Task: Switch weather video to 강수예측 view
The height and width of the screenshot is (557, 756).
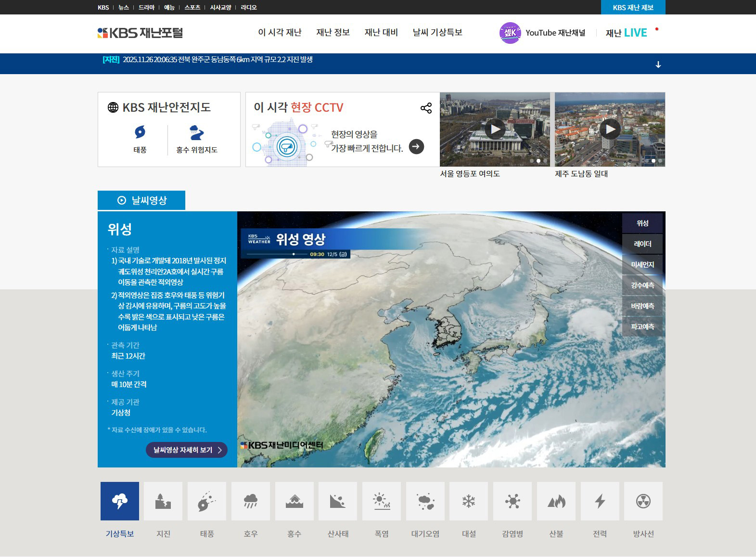Action: pos(642,285)
